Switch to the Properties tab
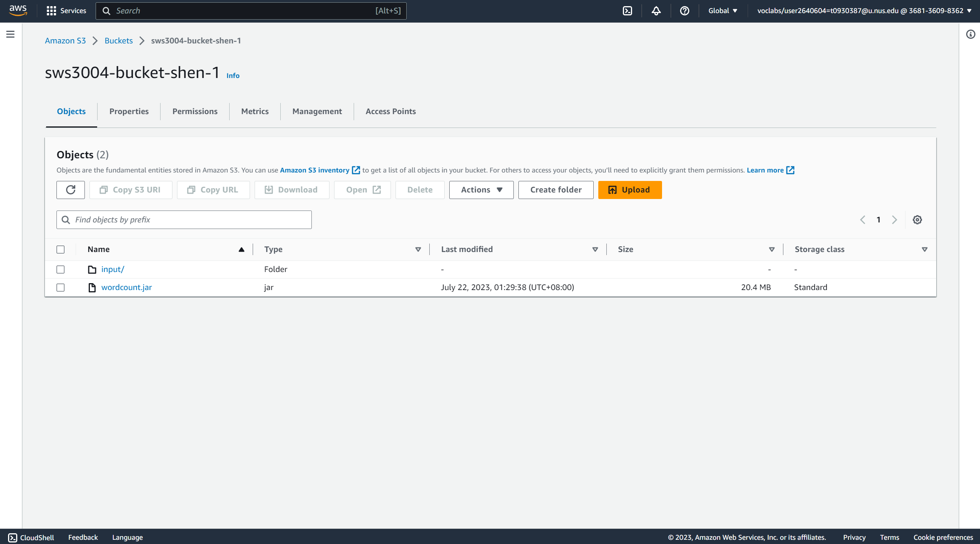The height and width of the screenshot is (544, 980). click(x=129, y=111)
